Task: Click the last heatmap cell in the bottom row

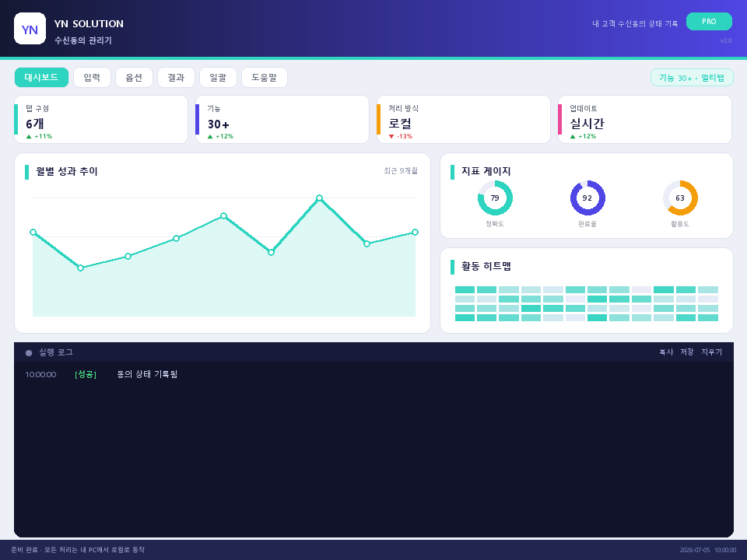Action: (708, 317)
